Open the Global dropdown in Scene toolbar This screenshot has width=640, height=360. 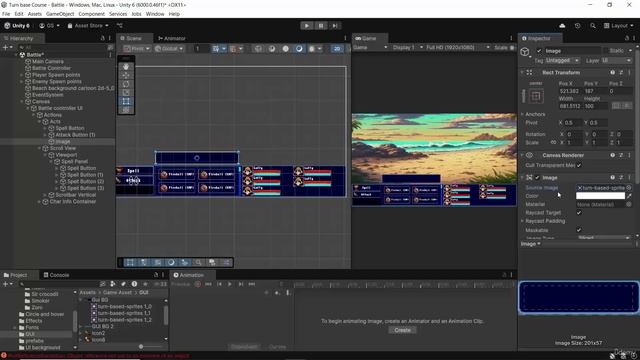pyautogui.click(x=169, y=49)
